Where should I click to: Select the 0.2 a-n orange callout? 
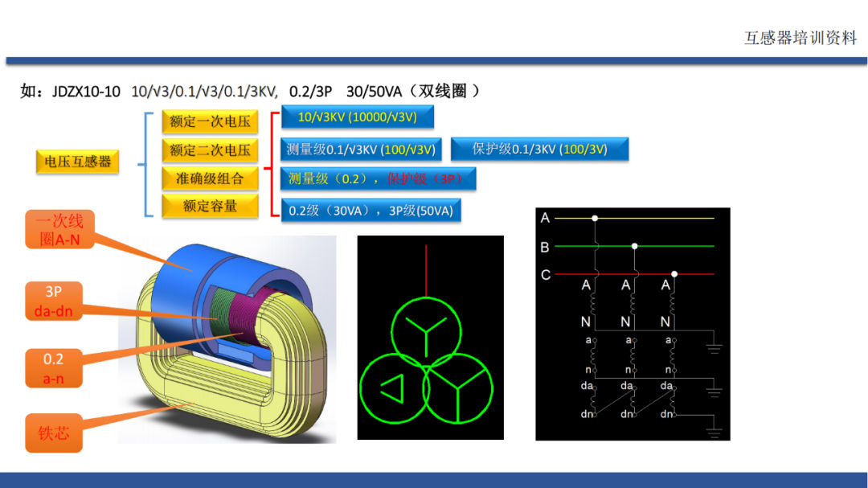(53, 367)
